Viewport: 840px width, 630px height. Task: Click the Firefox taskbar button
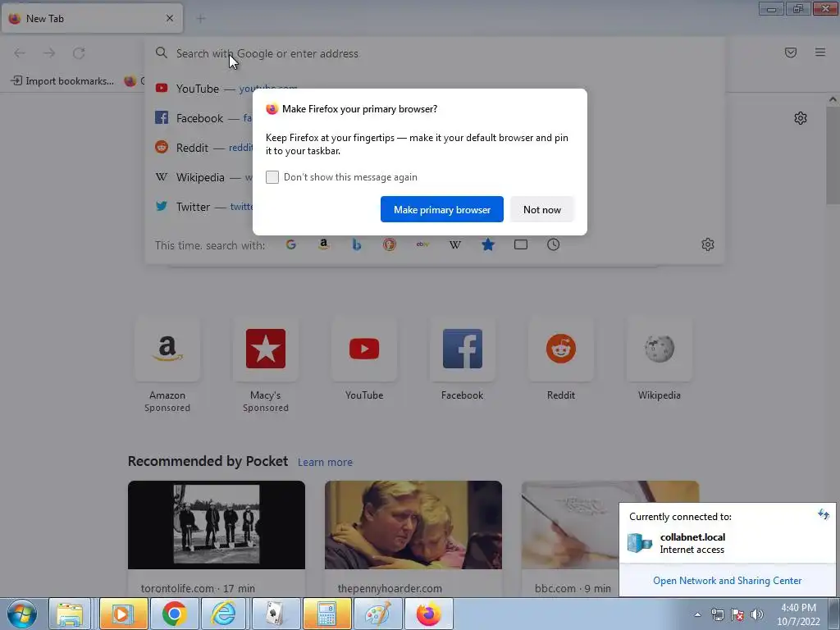(428, 614)
